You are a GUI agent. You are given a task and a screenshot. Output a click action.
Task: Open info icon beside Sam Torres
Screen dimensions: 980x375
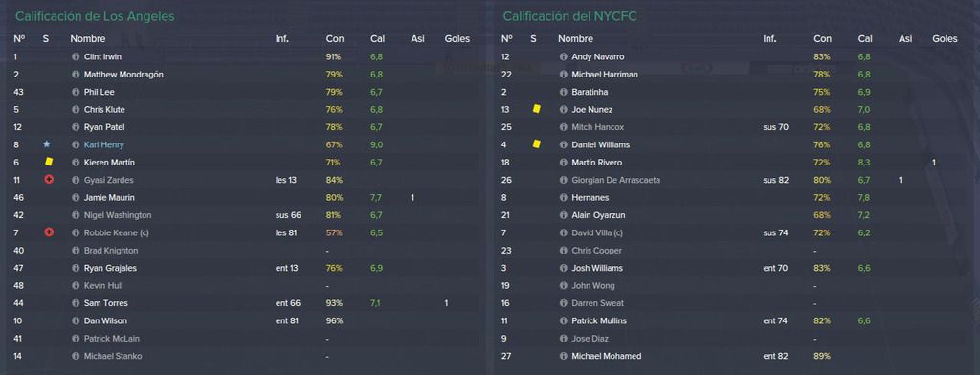coord(76,303)
